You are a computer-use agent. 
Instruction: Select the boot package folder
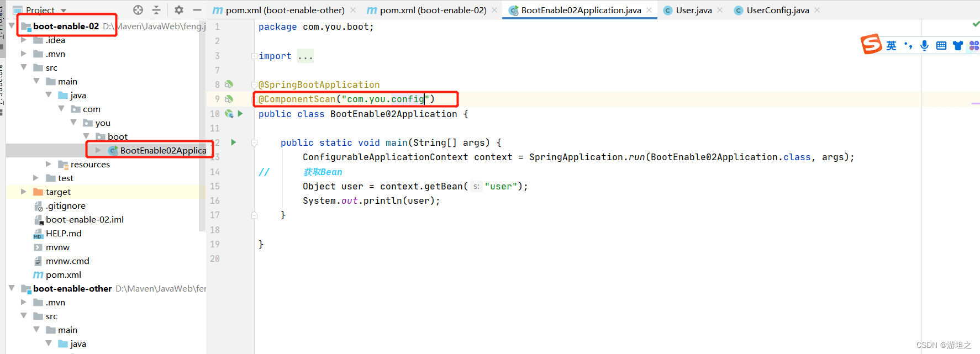[x=112, y=136]
